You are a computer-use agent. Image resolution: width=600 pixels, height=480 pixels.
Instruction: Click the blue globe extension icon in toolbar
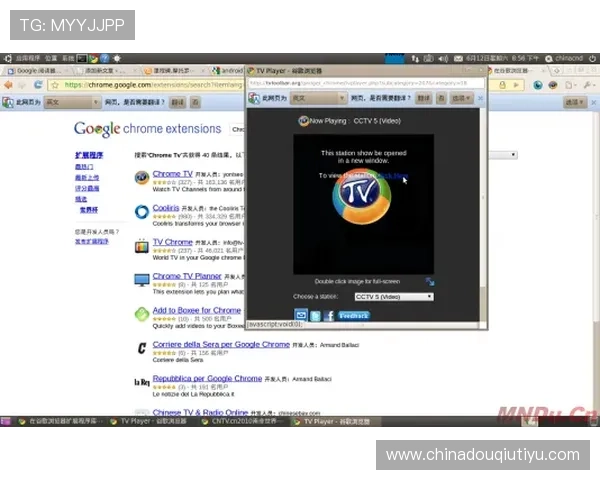[x=538, y=85]
